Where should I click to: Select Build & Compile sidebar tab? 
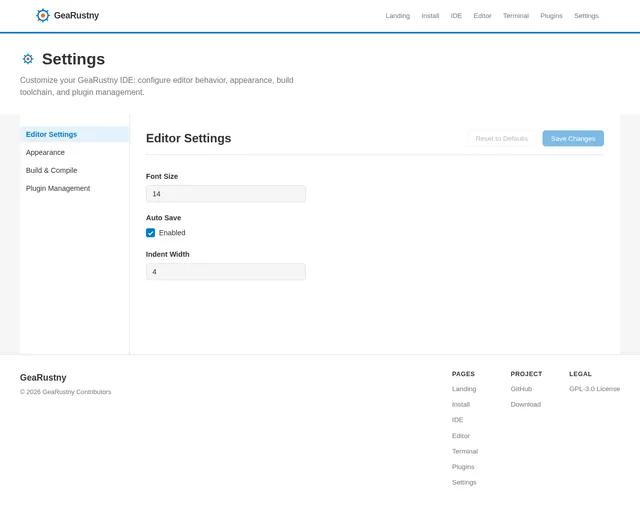click(75, 170)
